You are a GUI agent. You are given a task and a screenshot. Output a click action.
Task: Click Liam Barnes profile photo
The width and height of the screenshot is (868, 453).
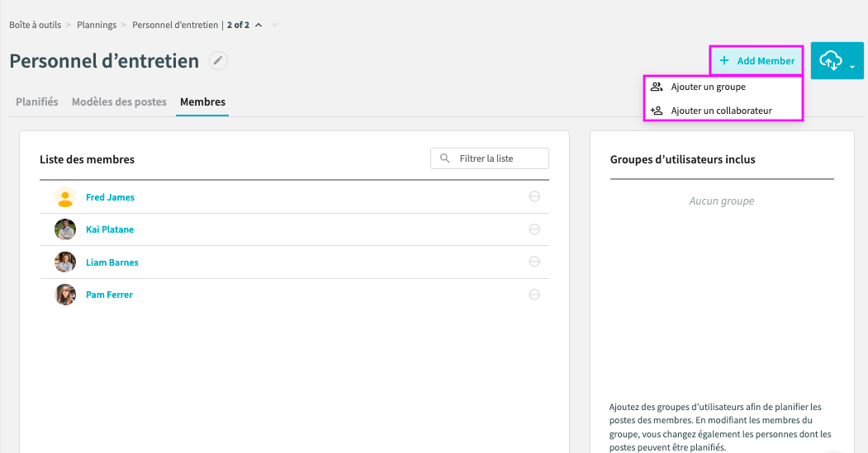tap(65, 262)
